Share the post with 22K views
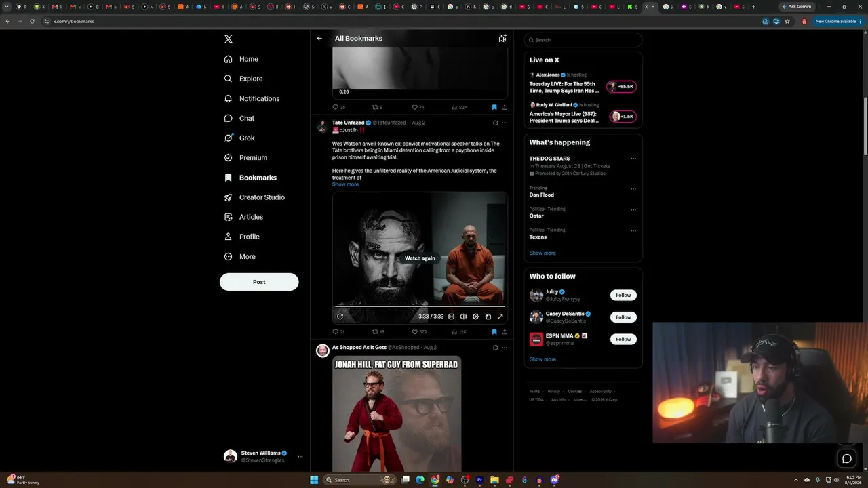 click(505, 107)
